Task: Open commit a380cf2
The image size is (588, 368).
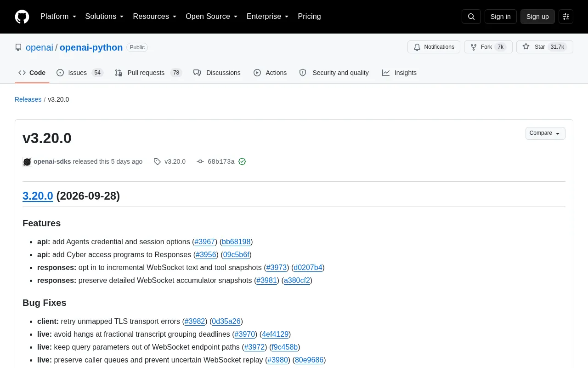Action: pos(297,280)
